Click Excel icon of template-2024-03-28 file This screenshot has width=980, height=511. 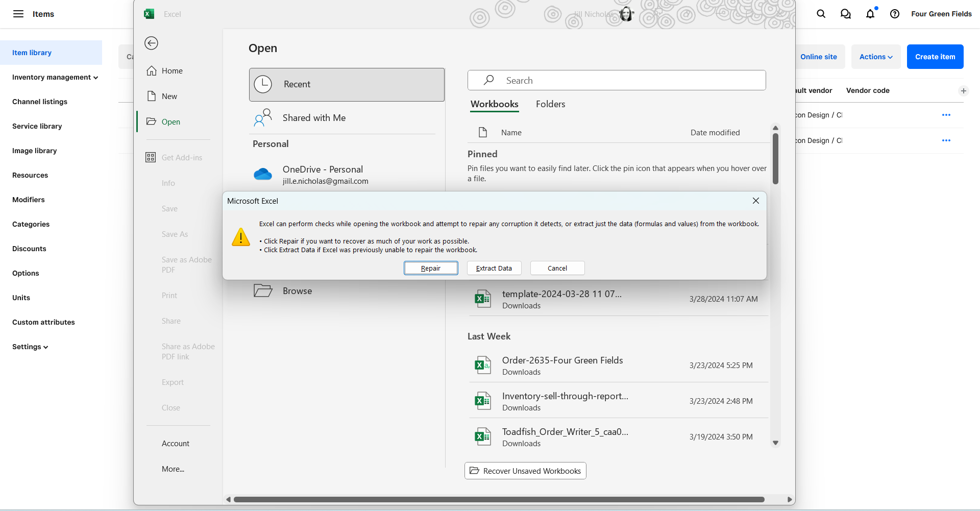coord(483,299)
